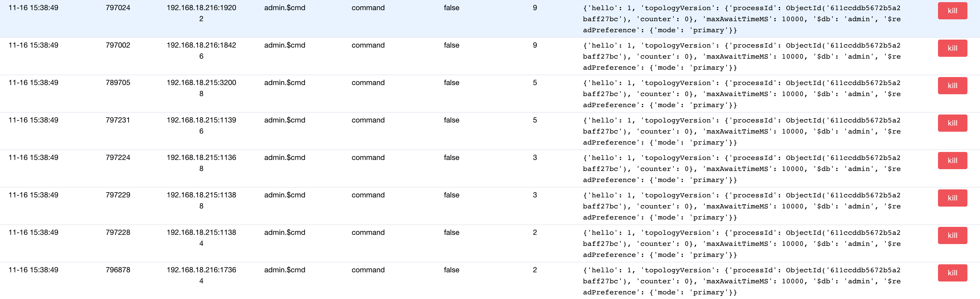The image size is (980, 299).
Task: Kill the operation with ID 797228
Action: click(952, 235)
